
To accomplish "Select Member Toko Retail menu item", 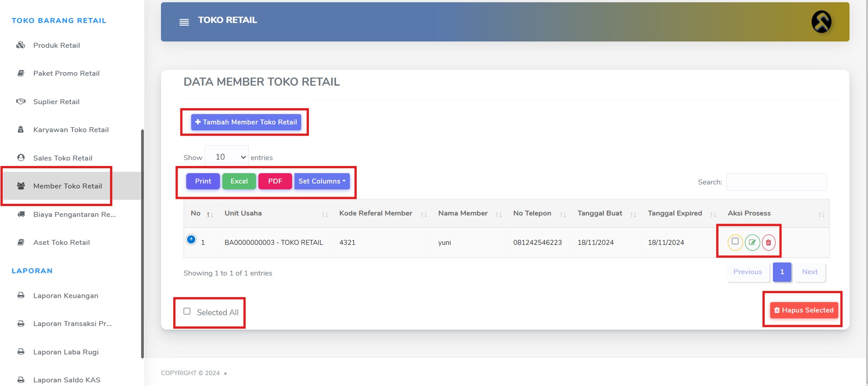I will pyautogui.click(x=68, y=186).
